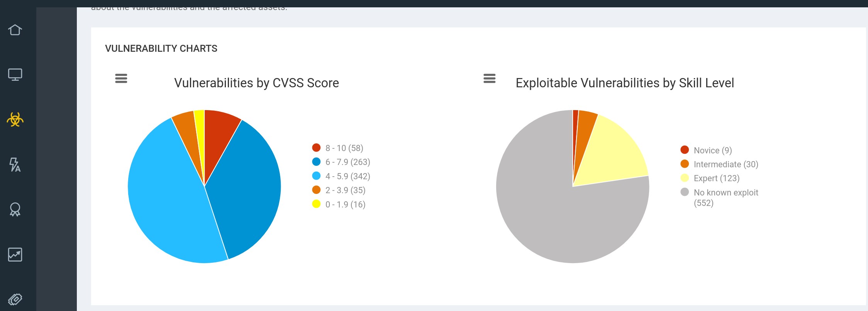
Task: Click the award ribbon sidebar icon
Action: tap(15, 209)
